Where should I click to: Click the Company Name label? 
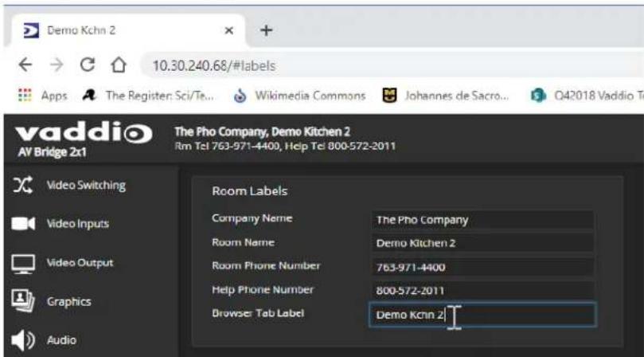(252, 218)
